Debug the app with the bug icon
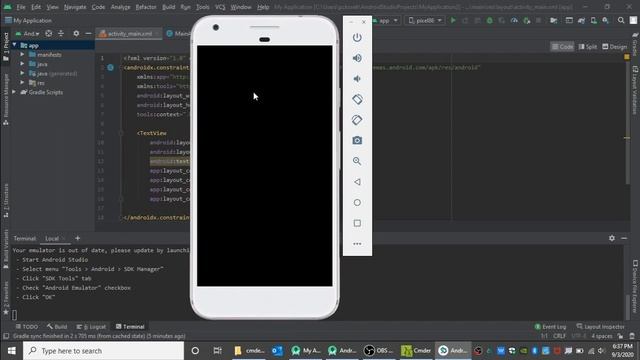The height and width of the screenshot is (360, 640). [489, 20]
